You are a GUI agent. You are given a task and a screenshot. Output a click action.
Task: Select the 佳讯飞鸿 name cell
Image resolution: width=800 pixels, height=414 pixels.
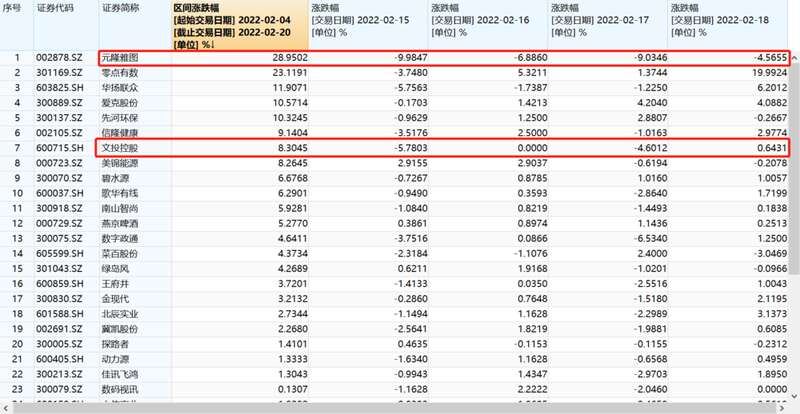tap(120, 374)
